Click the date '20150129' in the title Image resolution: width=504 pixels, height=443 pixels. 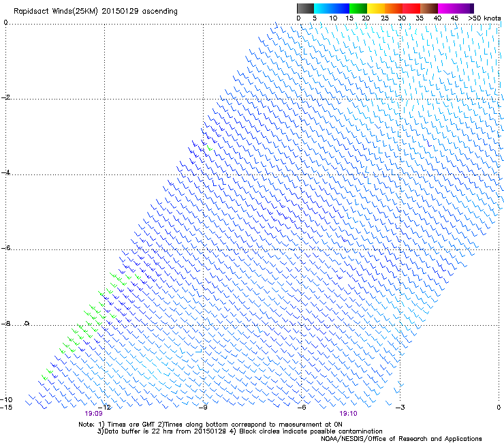(x=120, y=11)
